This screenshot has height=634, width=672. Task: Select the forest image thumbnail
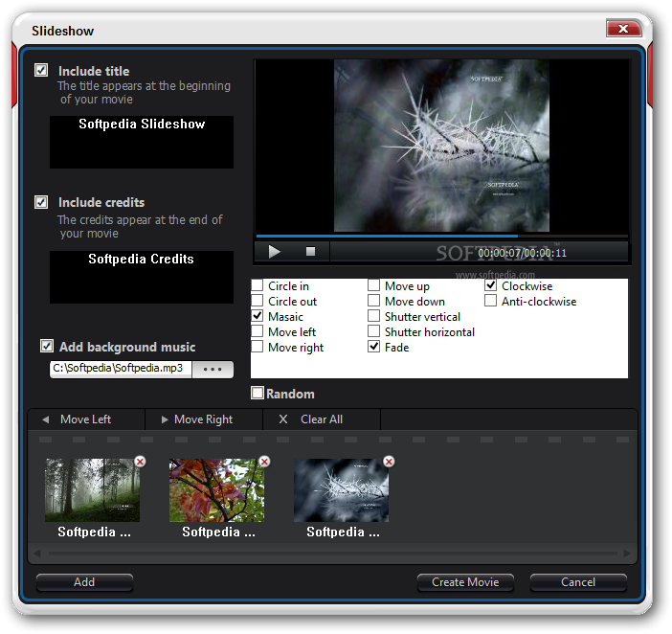point(92,490)
